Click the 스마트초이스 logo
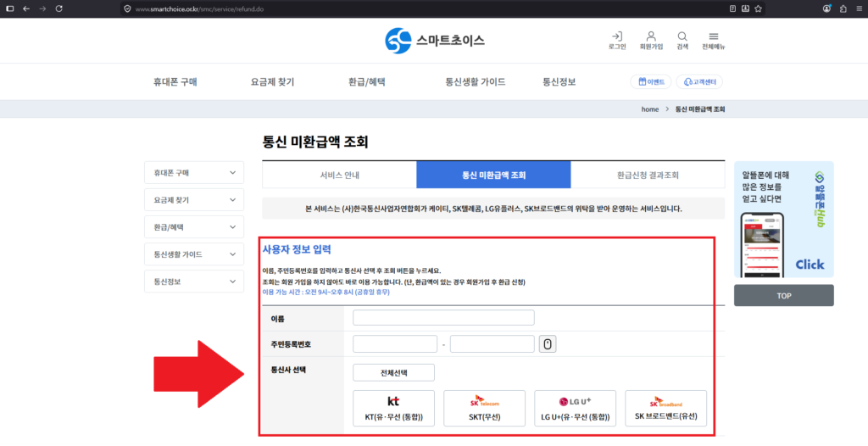868x446 pixels. (x=435, y=41)
